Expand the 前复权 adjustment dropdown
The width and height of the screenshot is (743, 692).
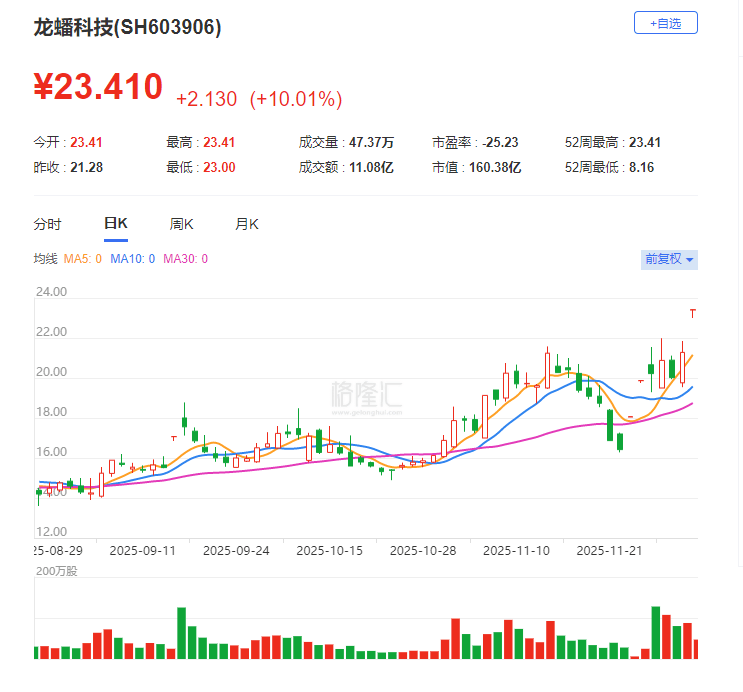tap(669, 259)
